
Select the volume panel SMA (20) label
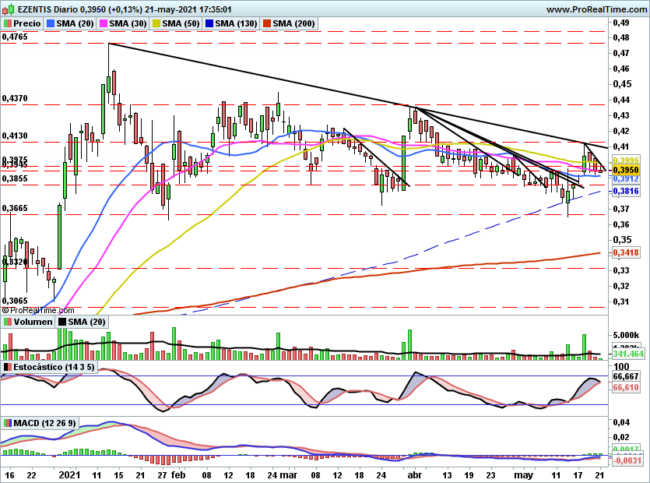[87, 322]
